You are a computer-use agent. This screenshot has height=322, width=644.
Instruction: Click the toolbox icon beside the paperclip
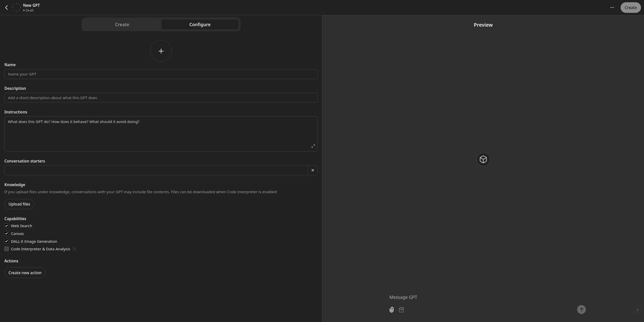(x=401, y=310)
